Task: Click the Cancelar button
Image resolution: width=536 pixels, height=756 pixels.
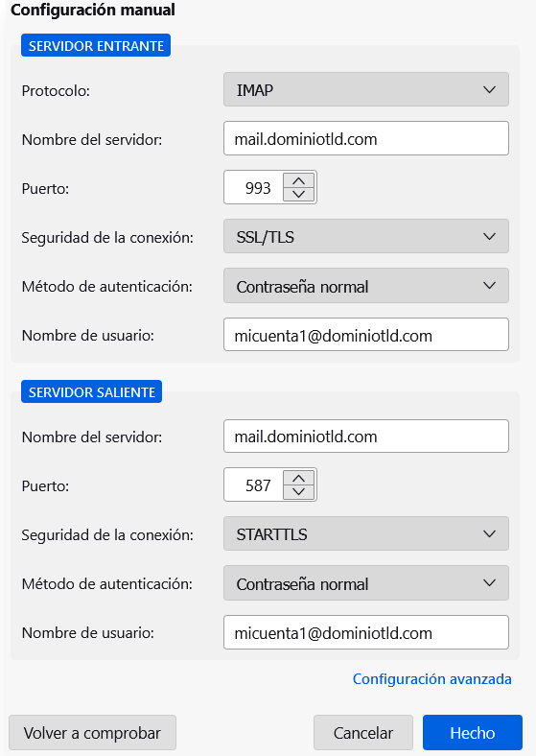Action: click(363, 733)
